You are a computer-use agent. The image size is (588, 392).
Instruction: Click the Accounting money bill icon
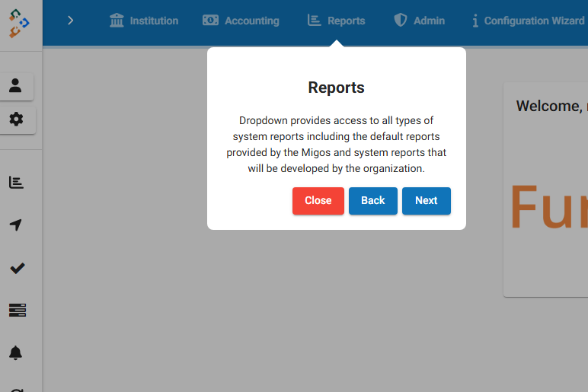210,21
